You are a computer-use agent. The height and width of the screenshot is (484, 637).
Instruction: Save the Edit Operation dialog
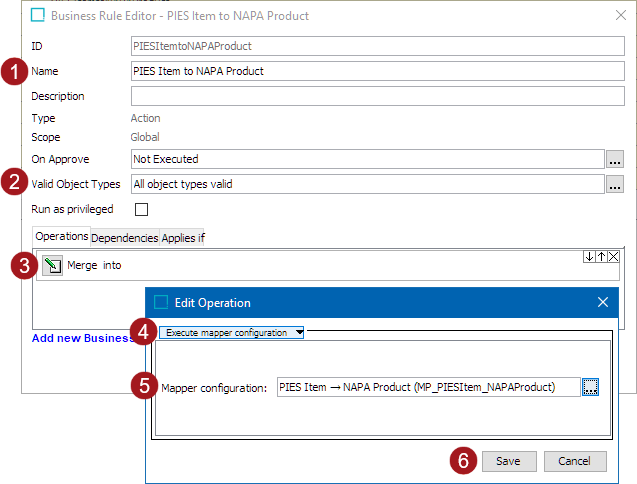[x=509, y=461]
